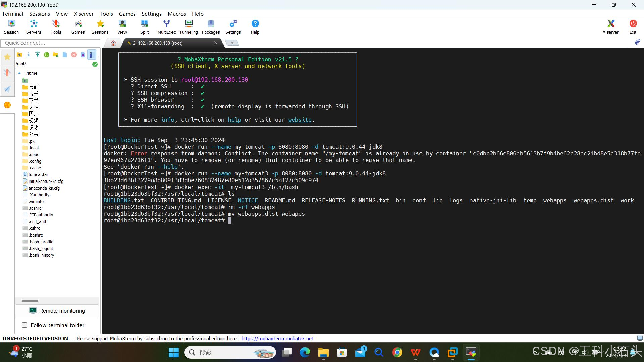Select the .bash_history file
This screenshot has height=362, width=644.
[x=41, y=255]
